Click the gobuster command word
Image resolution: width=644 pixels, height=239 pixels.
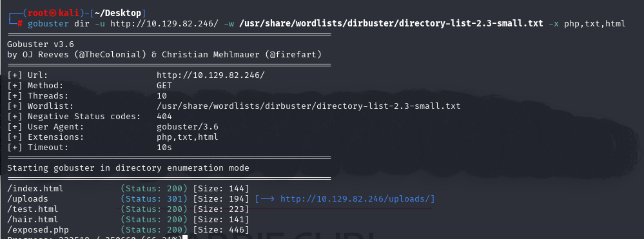click(x=48, y=24)
